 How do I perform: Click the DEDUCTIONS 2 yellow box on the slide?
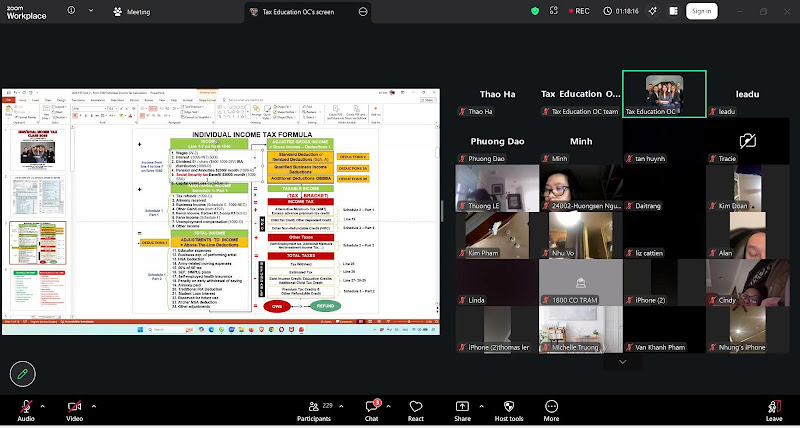[353, 157]
